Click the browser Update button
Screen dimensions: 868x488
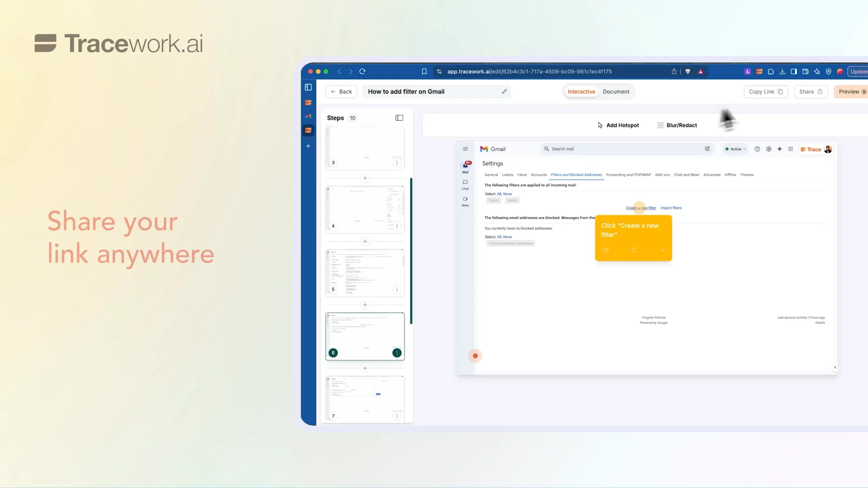858,71
